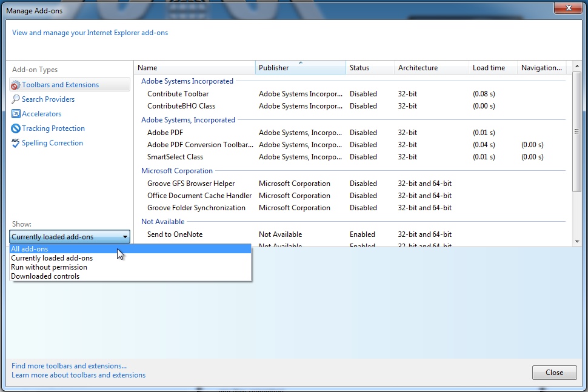Click the Tracking Protection blocked icon
This screenshot has height=392, width=588.
[15, 128]
